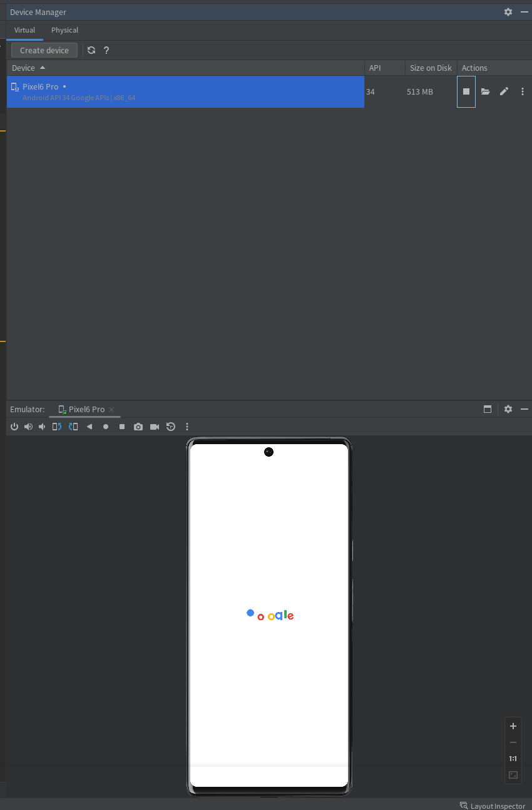Click the emulator Power button
532x810 pixels.
pyautogui.click(x=14, y=427)
